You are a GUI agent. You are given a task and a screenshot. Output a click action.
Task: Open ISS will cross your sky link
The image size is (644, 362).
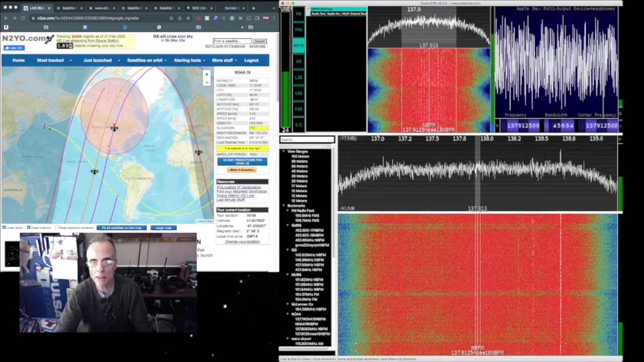point(173,36)
